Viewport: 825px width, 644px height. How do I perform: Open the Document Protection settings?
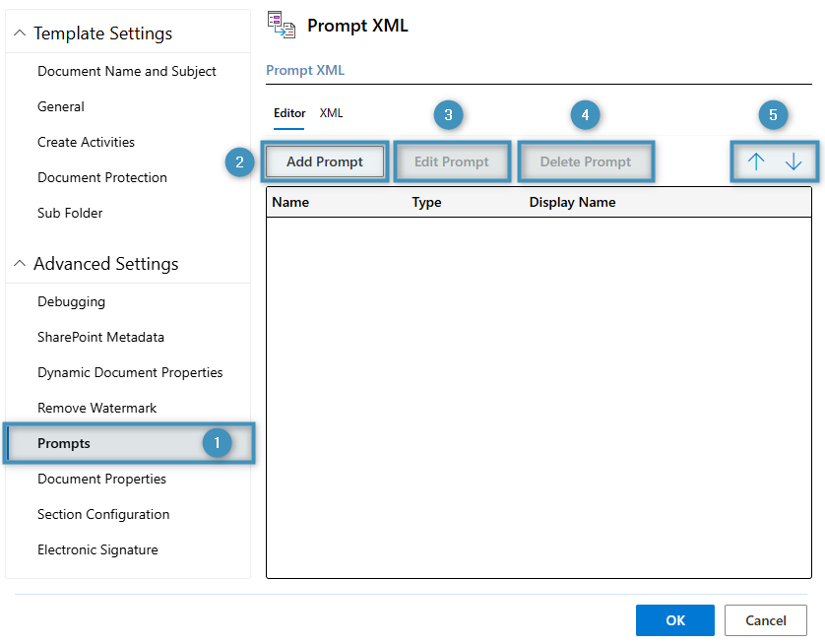(101, 177)
